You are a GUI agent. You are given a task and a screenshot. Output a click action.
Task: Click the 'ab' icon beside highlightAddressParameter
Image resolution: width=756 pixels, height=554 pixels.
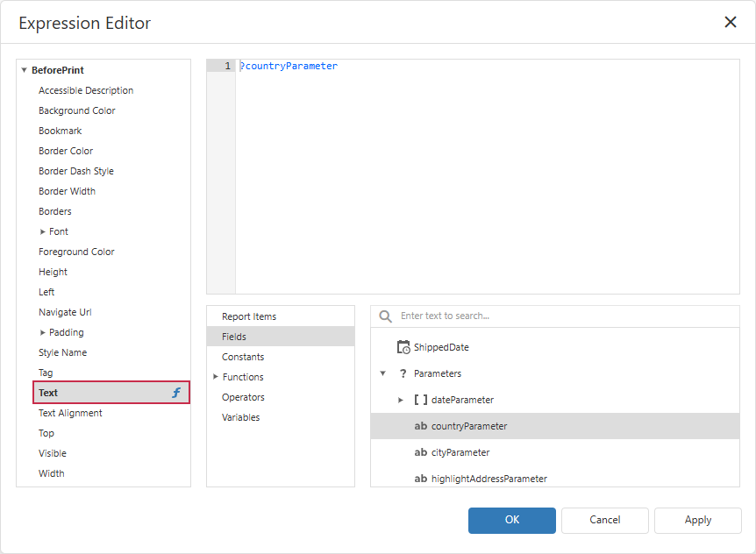click(x=420, y=479)
